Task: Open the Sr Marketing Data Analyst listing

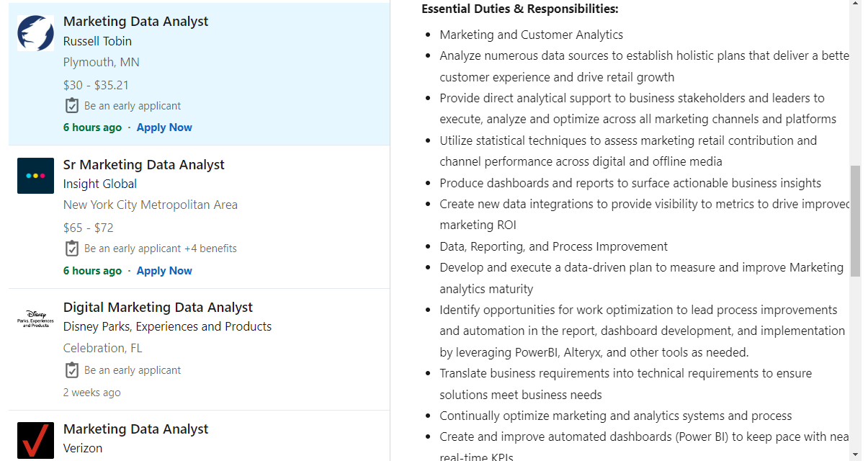Action: click(144, 165)
